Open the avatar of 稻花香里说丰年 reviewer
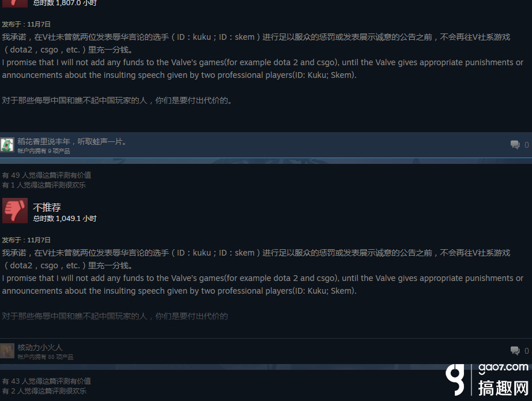Image resolution: width=532 pixels, height=401 pixels. (x=7, y=145)
